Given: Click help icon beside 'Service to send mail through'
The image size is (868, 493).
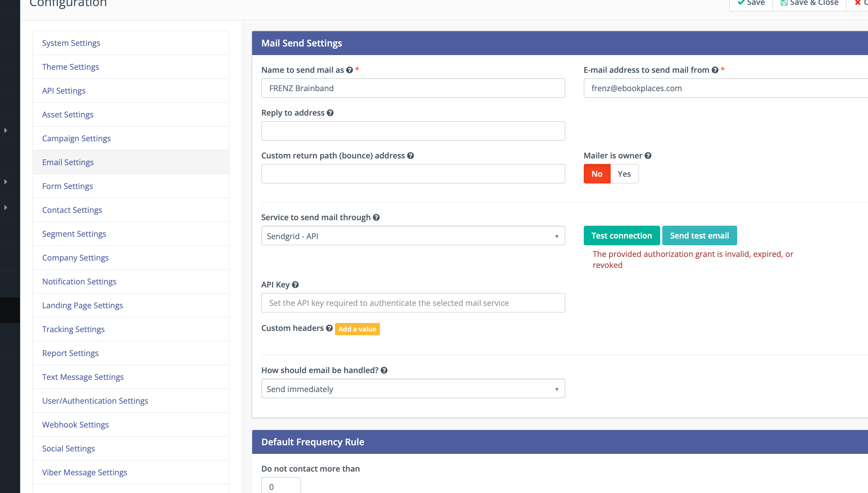Looking at the screenshot, I should (x=376, y=217).
